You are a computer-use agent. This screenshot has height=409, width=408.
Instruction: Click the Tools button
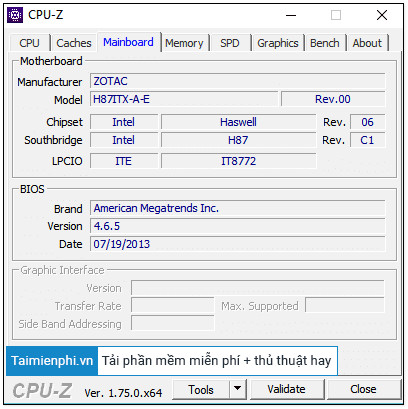click(201, 389)
